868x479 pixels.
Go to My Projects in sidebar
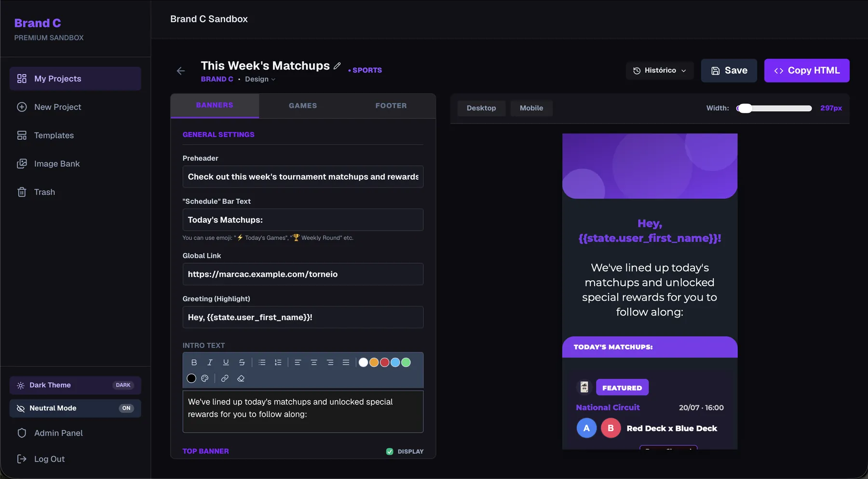click(75, 79)
